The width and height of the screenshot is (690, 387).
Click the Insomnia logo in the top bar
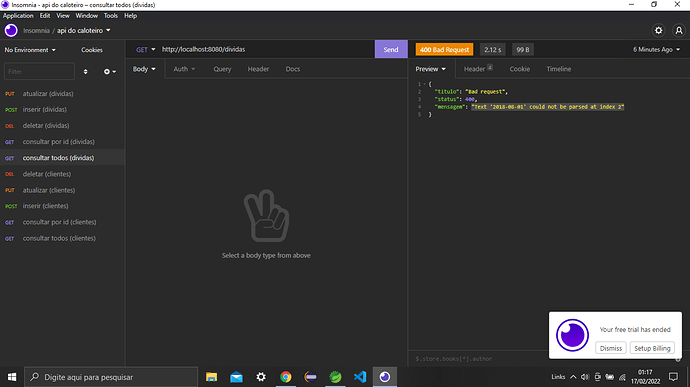pos(11,30)
